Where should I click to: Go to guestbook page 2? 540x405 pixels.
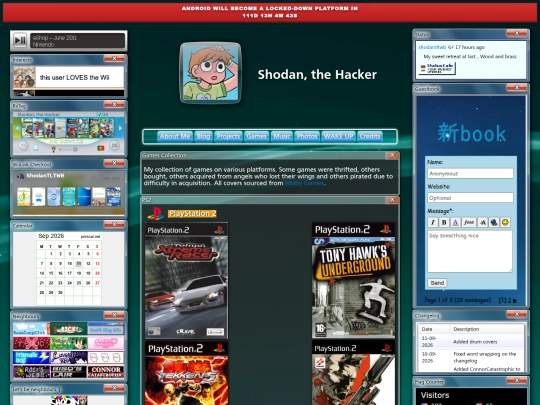510,300
